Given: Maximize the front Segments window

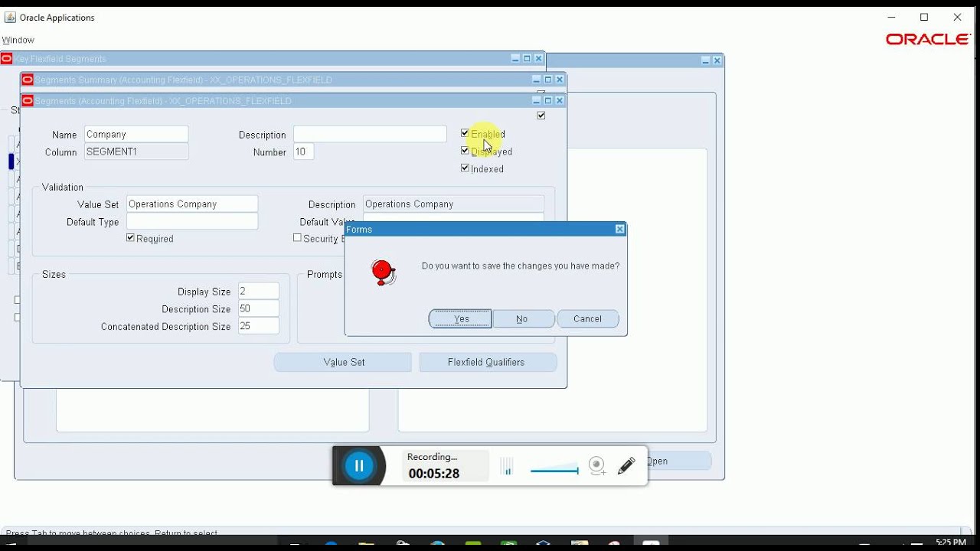Looking at the screenshot, I should pyautogui.click(x=548, y=100).
